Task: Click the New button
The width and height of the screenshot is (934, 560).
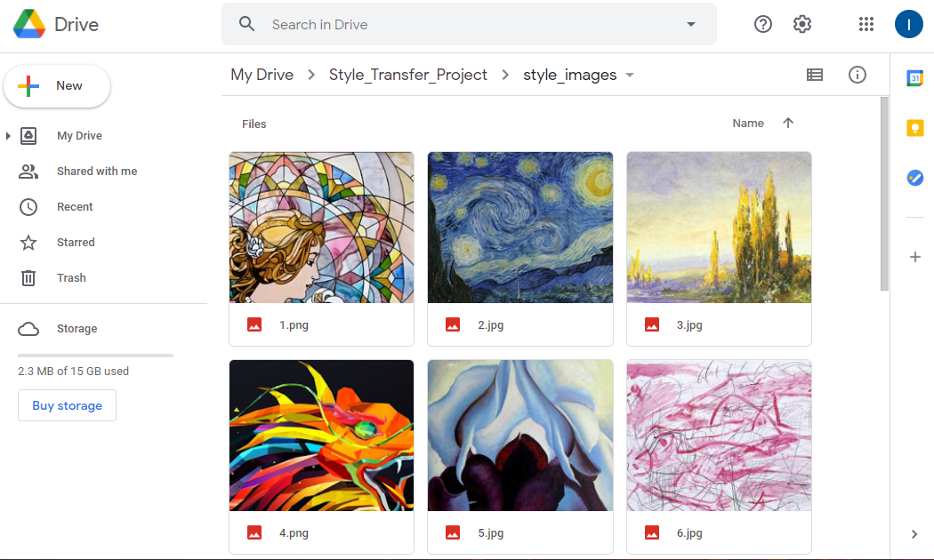Action: [57, 85]
